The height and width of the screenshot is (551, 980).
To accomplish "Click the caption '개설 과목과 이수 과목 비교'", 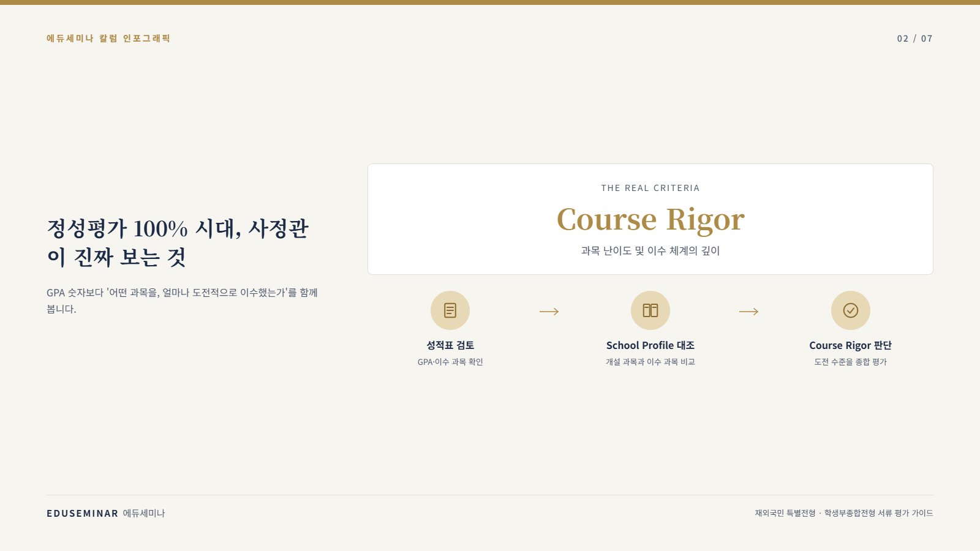I will [x=650, y=362].
